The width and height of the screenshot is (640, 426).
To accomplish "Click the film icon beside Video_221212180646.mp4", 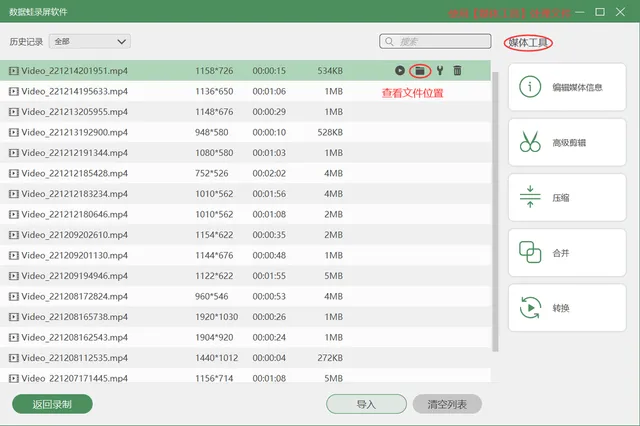I will pos(14,214).
